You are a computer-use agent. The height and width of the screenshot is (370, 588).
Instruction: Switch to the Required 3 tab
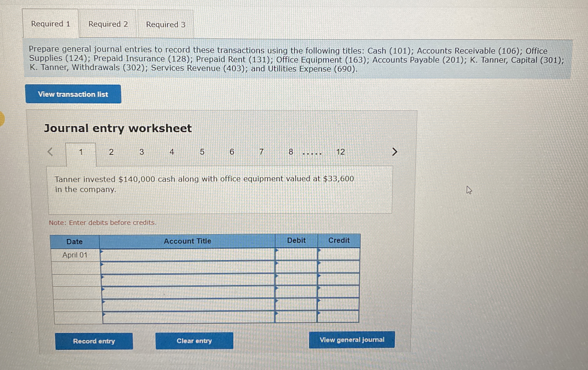165,25
